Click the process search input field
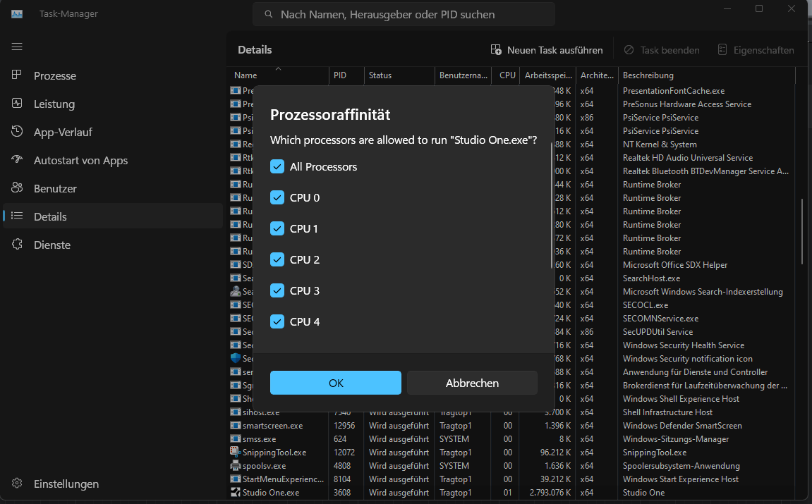This screenshot has width=812, height=504. pyautogui.click(x=404, y=15)
